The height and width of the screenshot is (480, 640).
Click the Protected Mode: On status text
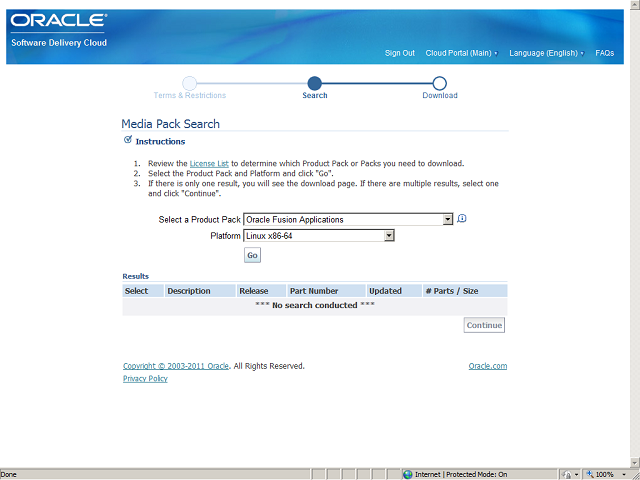pos(476,474)
